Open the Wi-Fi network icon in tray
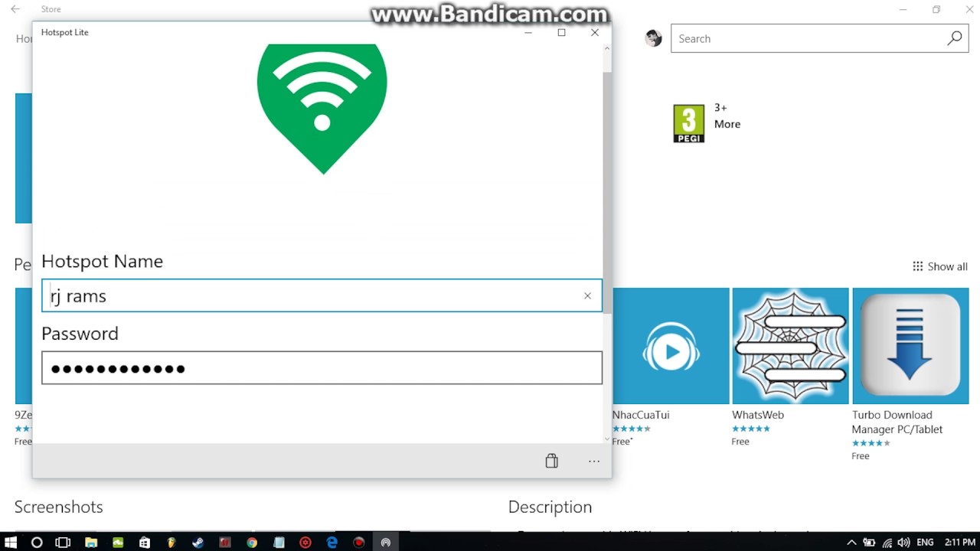980x551 pixels. click(888, 543)
